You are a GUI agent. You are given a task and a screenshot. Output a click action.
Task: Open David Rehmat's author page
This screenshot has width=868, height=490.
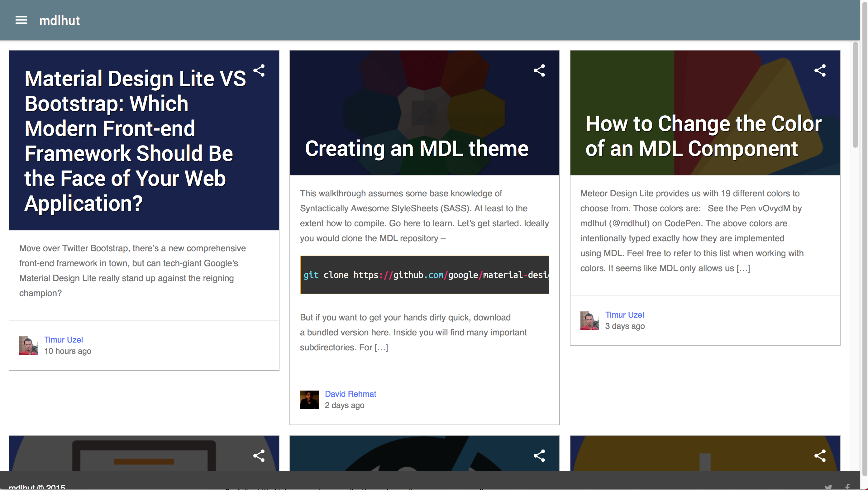pos(350,394)
